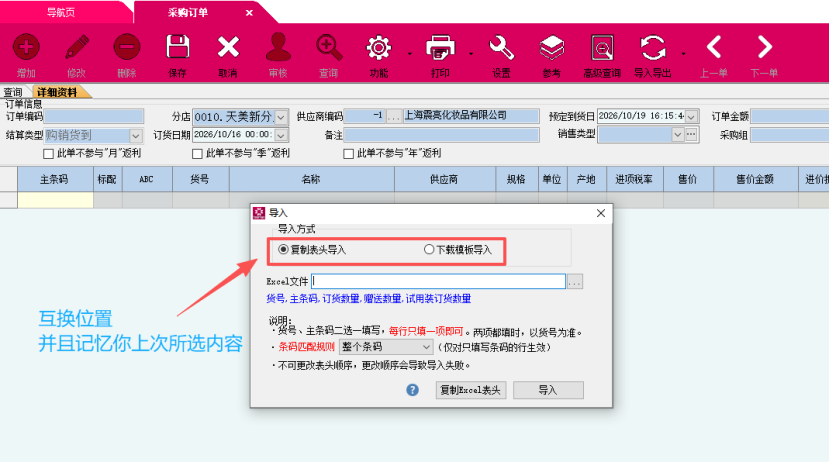Select the 详细资料 sub-tab
The height and width of the screenshot is (462, 829).
(x=57, y=93)
